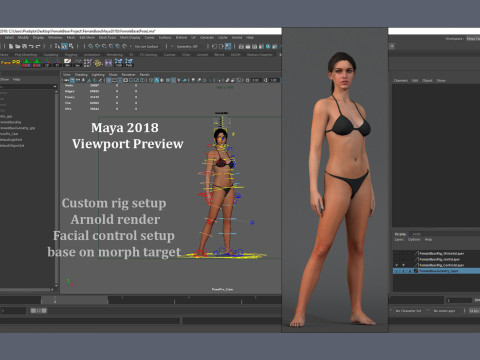This screenshot has width=480, height=360.
Task: Toggle Snap to Grids magnet icon
Action: pyautogui.click(x=91, y=46)
